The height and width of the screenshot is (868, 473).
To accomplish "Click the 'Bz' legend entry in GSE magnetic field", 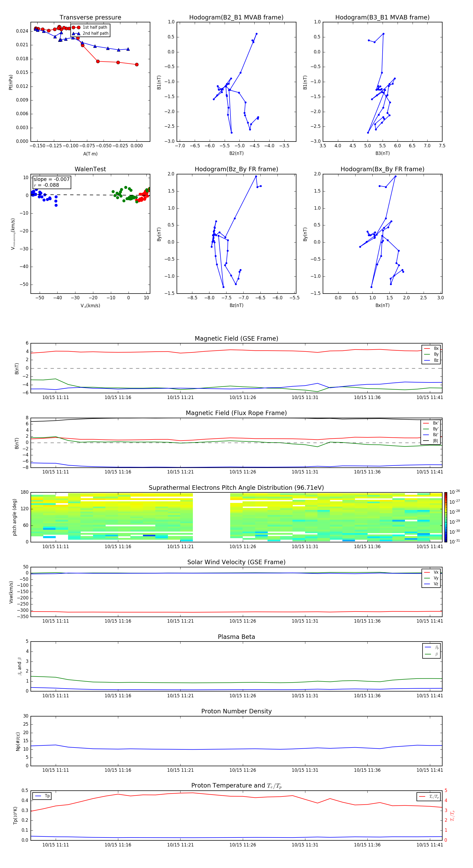I will (431, 360).
